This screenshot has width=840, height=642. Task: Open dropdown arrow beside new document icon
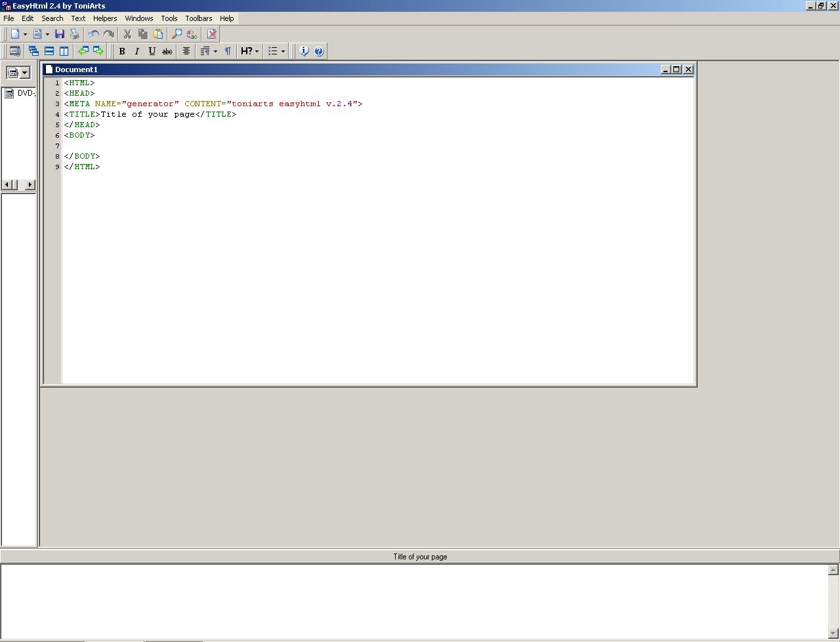[25, 34]
